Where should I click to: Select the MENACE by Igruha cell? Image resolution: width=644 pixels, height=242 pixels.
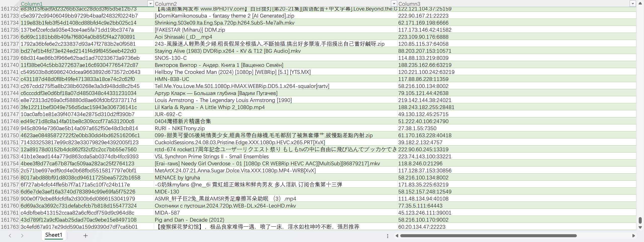coord(275,177)
